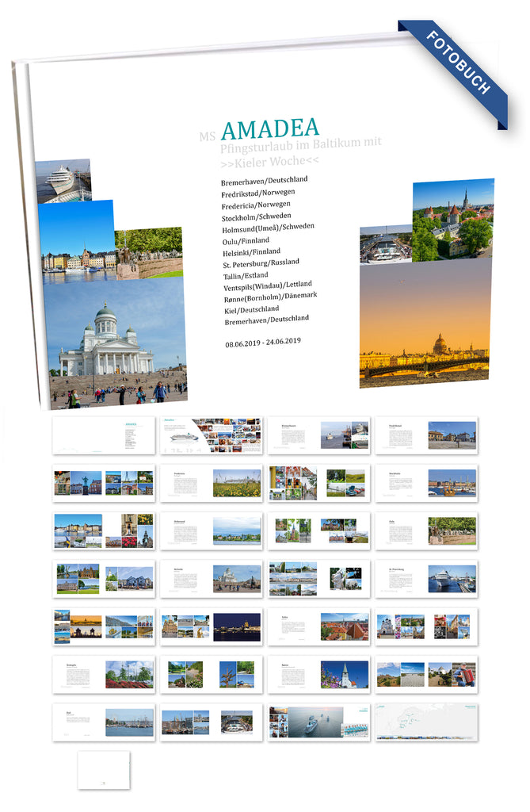
Task: Select the Bremerhaven spread thumbnail
Action: [x=318, y=435]
